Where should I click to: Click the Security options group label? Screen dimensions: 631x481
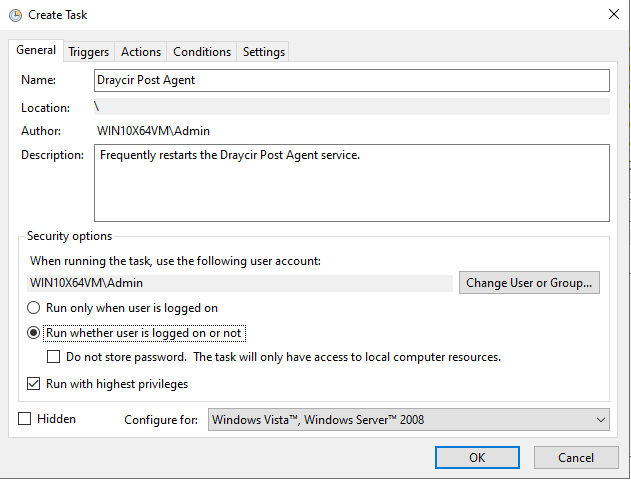(x=69, y=236)
